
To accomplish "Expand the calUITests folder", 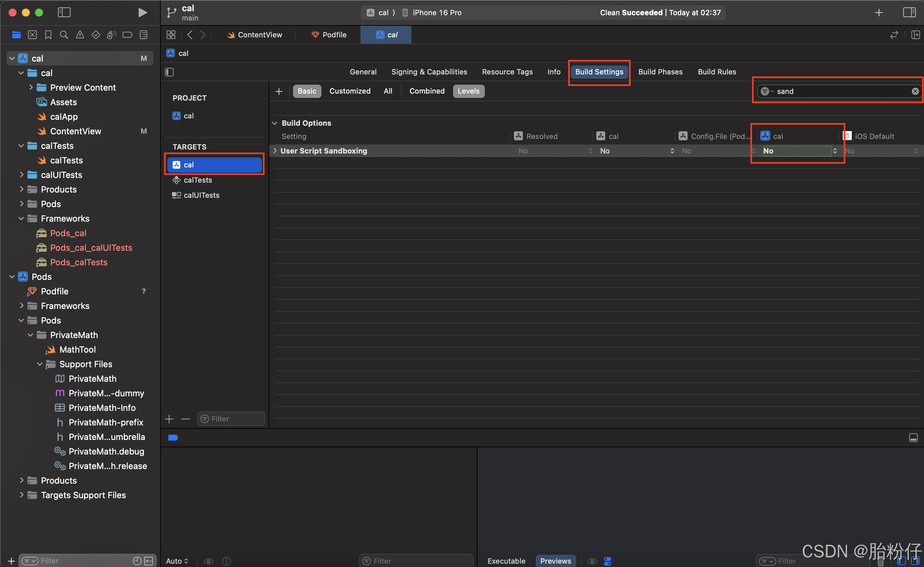I will [x=21, y=175].
